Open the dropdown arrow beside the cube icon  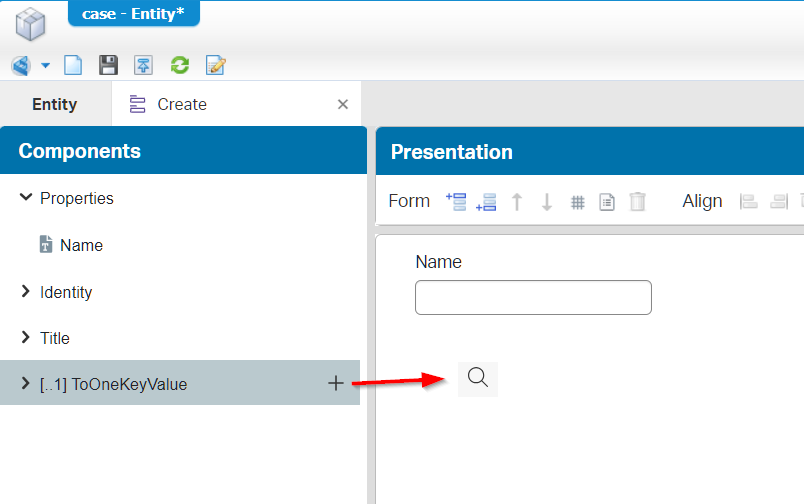pyautogui.click(x=46, y=66)
